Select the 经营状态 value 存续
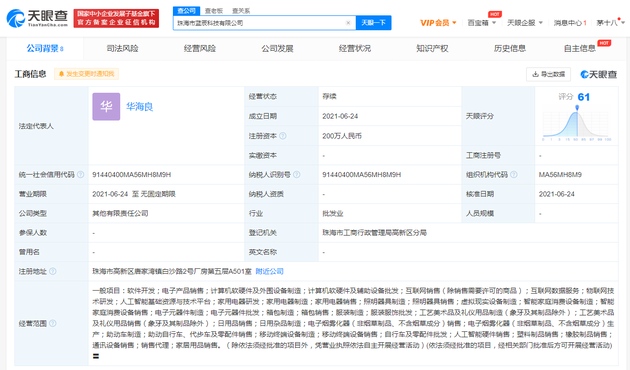The width and height of the screenshot is (630, 370). click(x=329, y=96)
